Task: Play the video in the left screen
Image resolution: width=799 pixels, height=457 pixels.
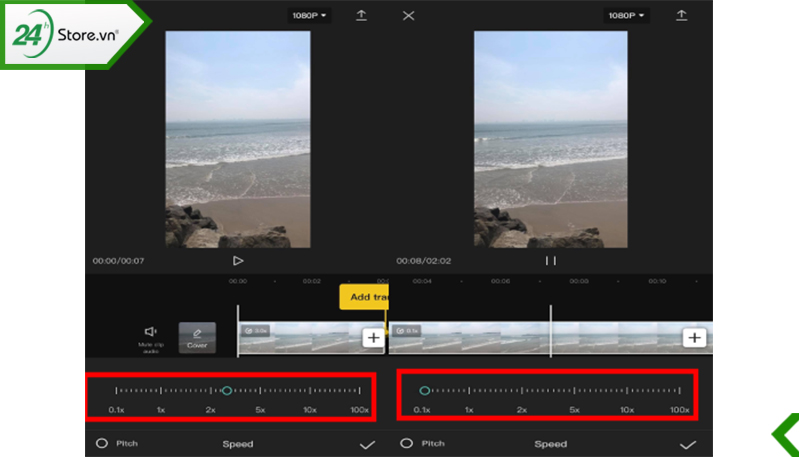Action: click(x=238, y=261)
